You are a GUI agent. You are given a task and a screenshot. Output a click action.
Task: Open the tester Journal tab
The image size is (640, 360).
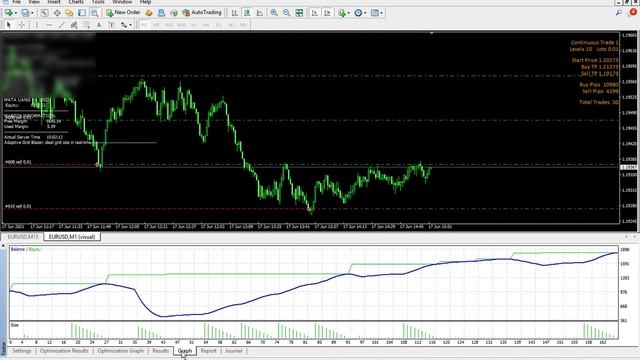(234, 351)
